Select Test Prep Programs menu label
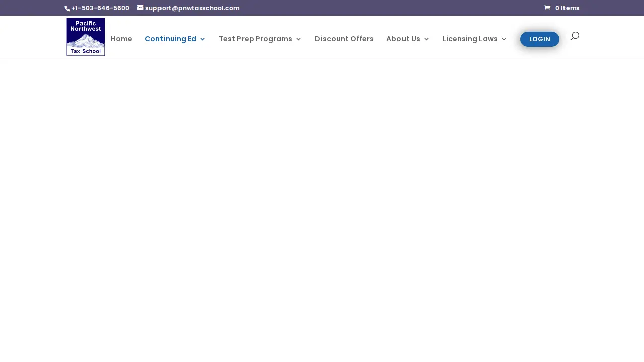Image resolution: width=644 pixels, height=362 pixels. [256, 39]
